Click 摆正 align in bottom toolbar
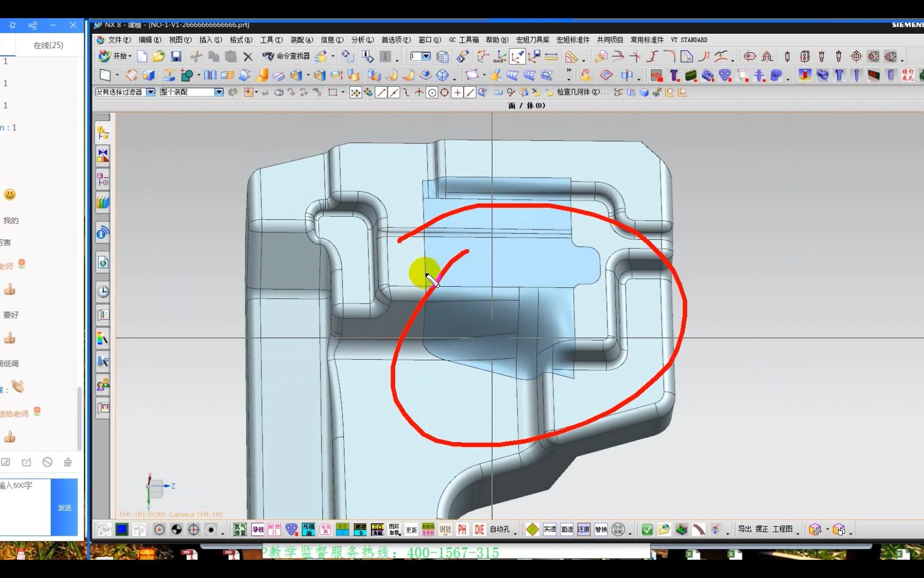Image resolution: width=924 pixels, height=578 pixels. (x=762, y=529)
